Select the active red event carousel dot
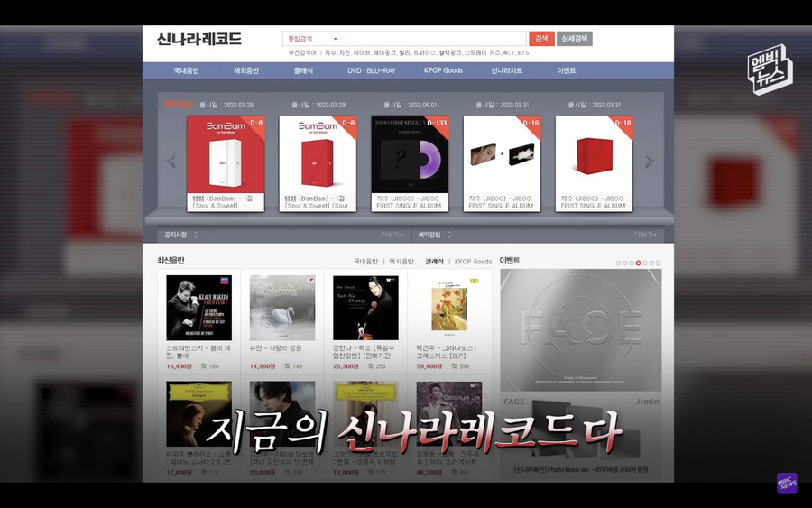The height and width of the screenshot is (508, 812). 639,263
